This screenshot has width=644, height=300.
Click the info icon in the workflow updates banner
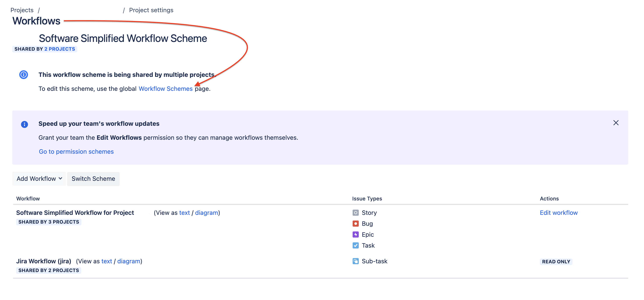click(24, 124)
